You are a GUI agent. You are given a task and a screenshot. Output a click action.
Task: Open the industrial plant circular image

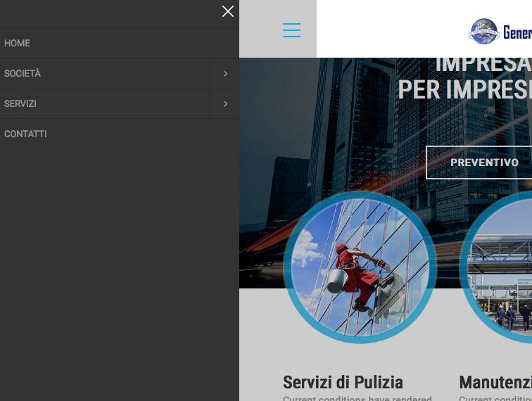click(x=496, y=267)
